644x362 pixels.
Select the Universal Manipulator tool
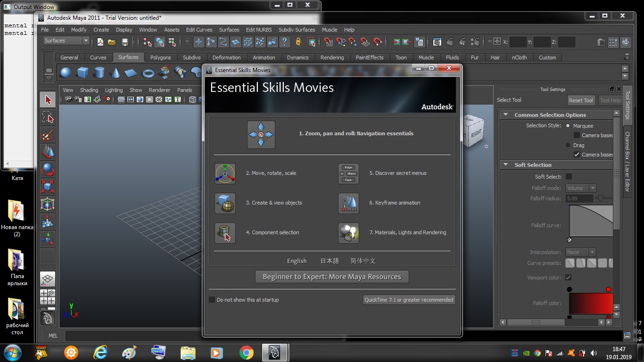coord(48,204)
